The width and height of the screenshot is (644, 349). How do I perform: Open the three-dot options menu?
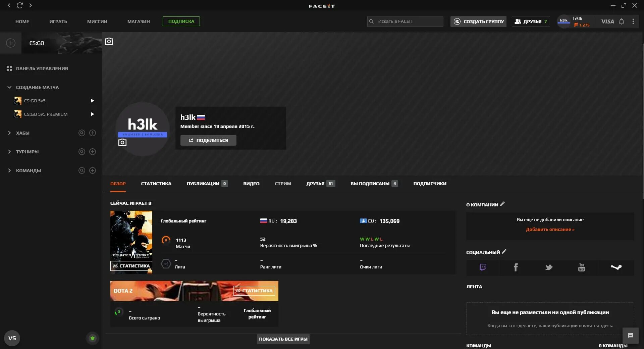coord(633,21)
